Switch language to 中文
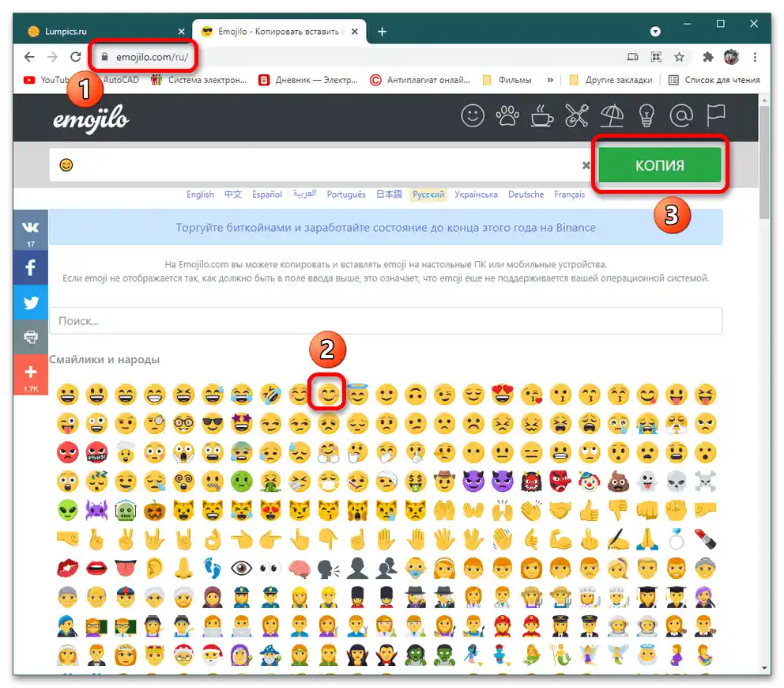Screen dimensions: 784x688 (233, 194)
